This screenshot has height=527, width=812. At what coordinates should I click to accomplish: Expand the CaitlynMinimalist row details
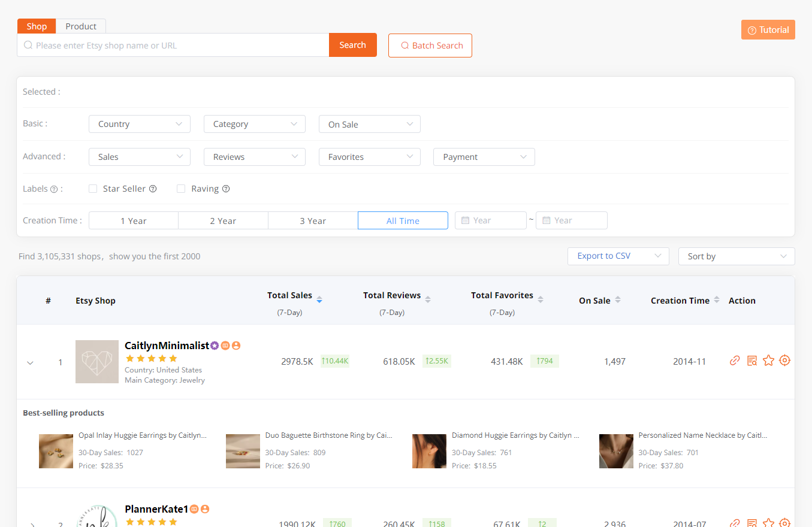[30, 362]
